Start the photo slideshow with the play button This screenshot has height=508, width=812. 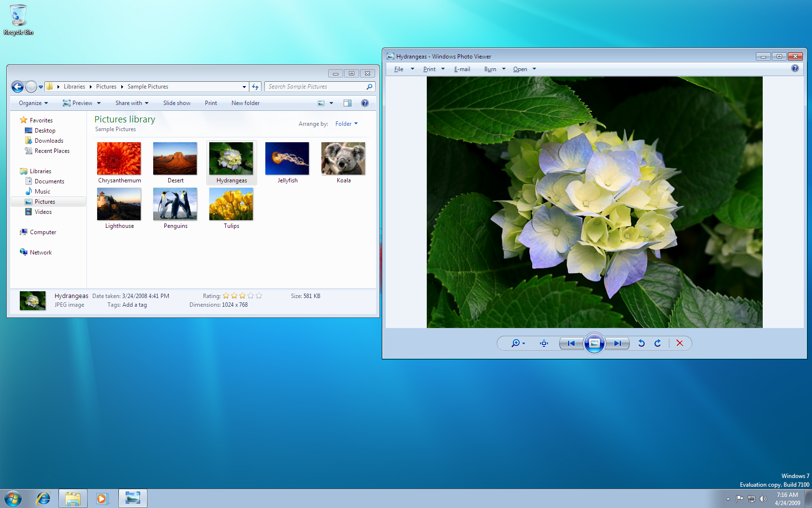(594, 343)
